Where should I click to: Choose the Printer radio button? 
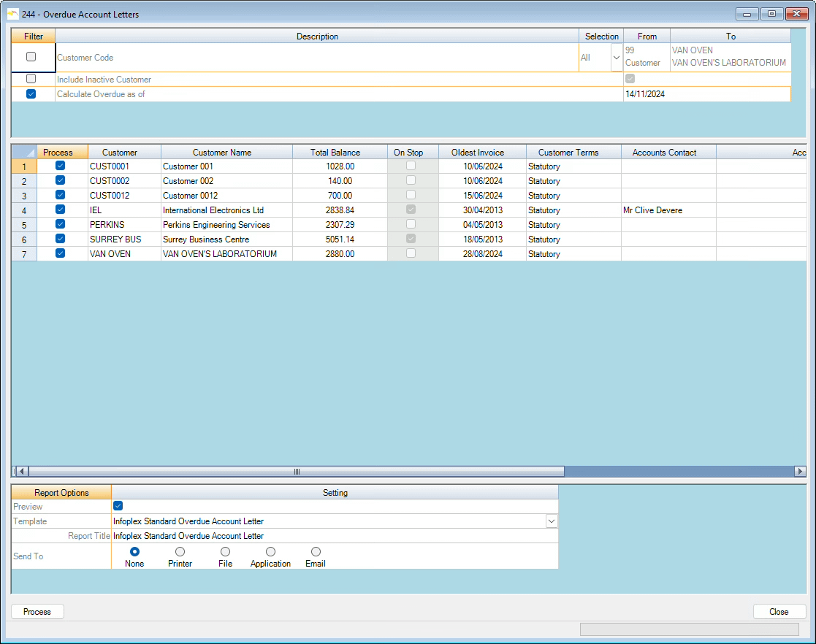coord(180,552)
